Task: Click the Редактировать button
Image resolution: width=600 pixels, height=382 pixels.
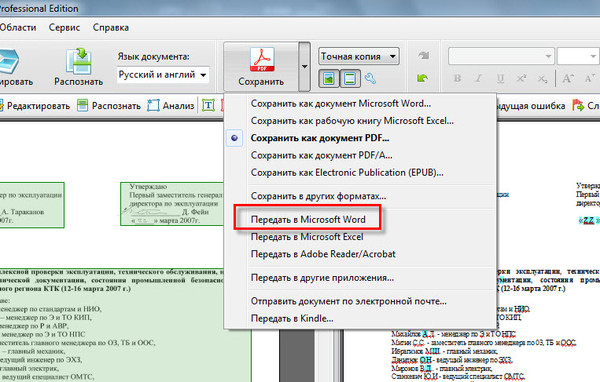Action: tap(35, 106)
